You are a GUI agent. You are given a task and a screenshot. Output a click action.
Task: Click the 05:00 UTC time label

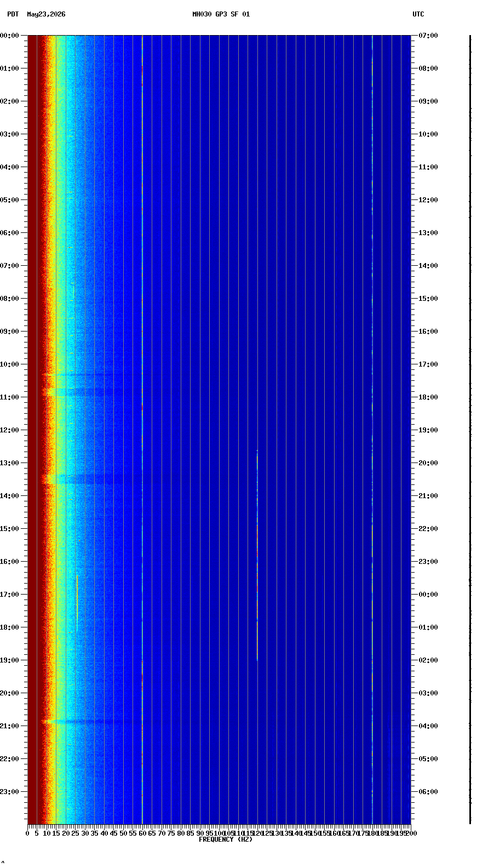point(428,759)
